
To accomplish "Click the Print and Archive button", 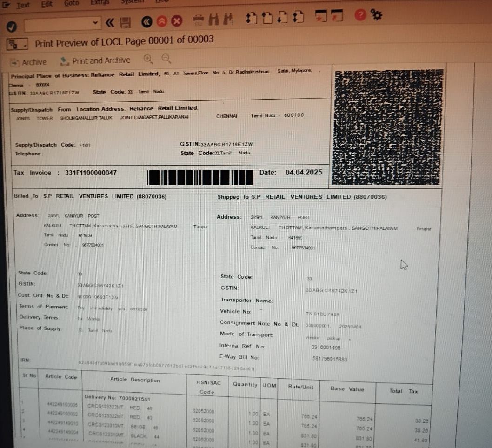I will click(x=95, y=60).
